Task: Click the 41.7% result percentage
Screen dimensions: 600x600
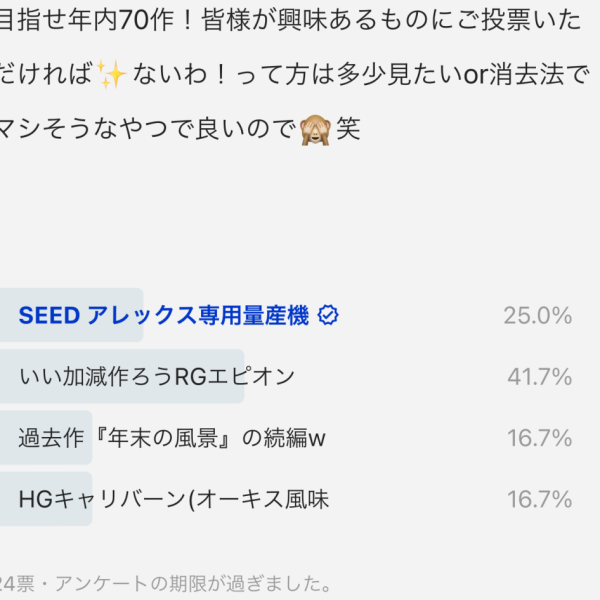Action: coord(537,377)
